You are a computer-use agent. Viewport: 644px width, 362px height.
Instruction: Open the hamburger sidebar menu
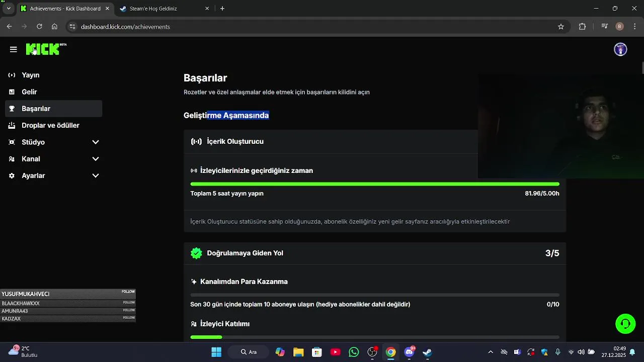(x=14, y=49)
